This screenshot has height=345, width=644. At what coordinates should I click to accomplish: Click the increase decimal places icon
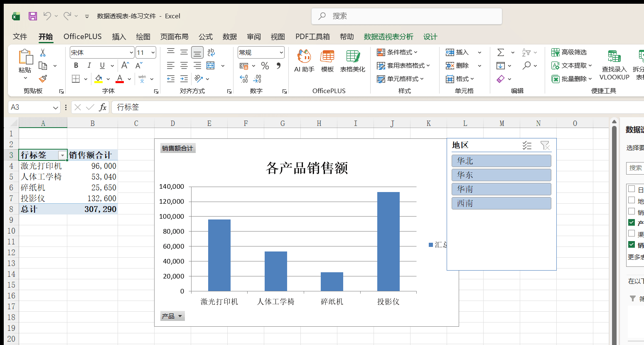coord(244,79)
